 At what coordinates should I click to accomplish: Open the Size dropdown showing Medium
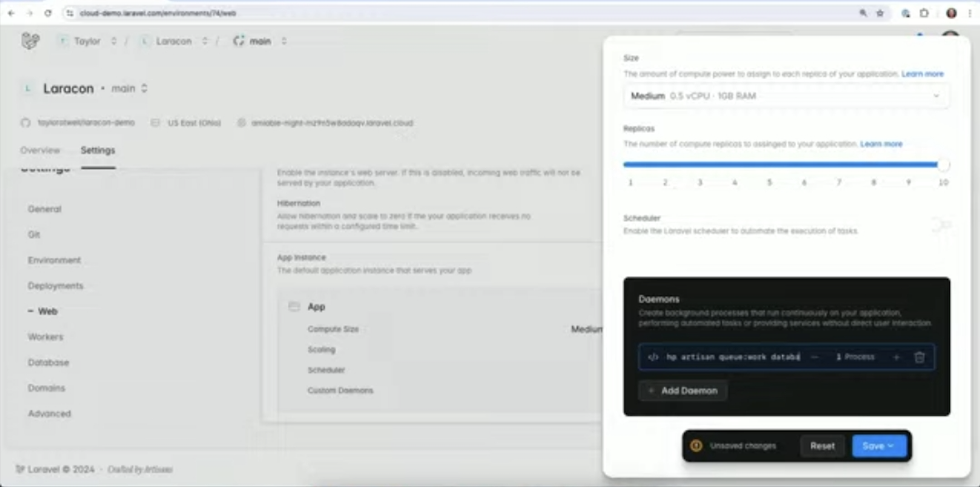[786, 96]
